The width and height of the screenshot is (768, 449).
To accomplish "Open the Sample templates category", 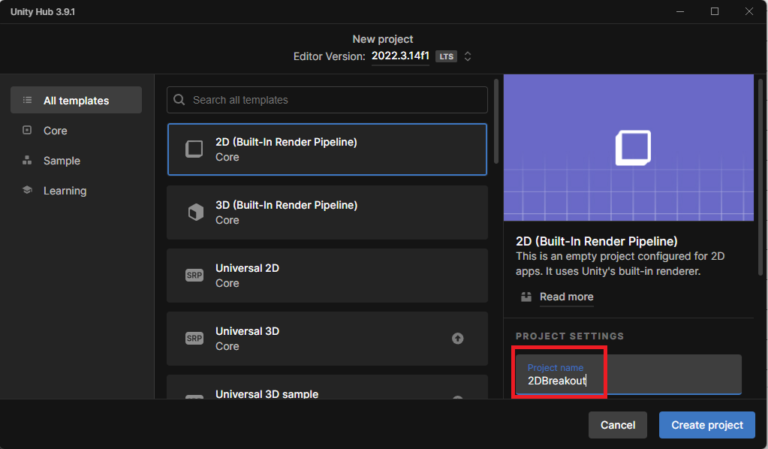I will [61, 161].
